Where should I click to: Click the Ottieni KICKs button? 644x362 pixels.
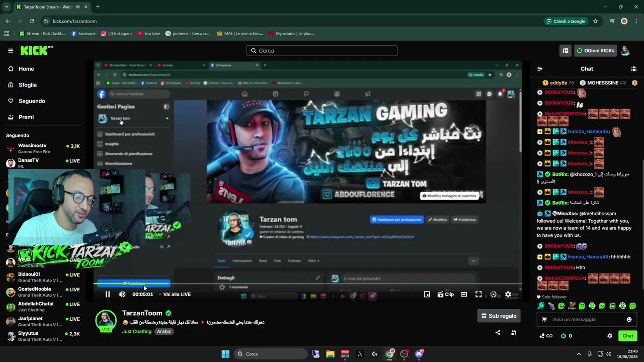click(x=595, y=51)
